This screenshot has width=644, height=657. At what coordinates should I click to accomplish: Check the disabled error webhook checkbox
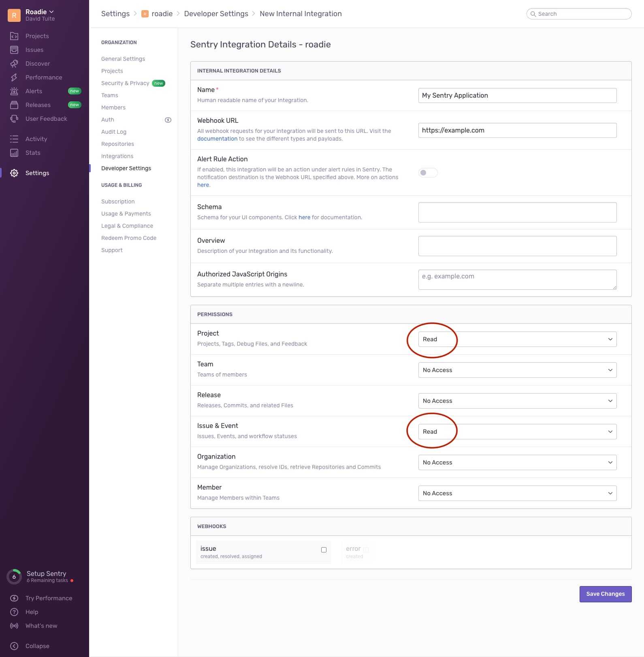tap(366, 550)
